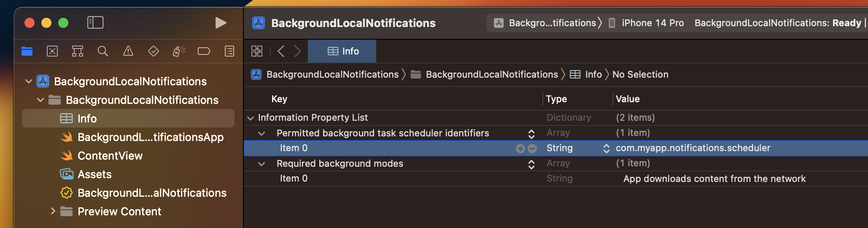The image size is (868, 228).
Task: Click the Key column header
Action: click(x=279, y=99)
